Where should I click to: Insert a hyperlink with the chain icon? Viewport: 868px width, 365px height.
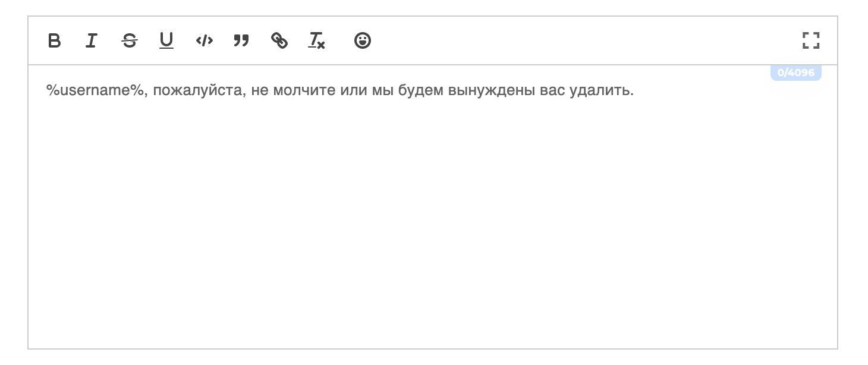click(x=279, y=40)
